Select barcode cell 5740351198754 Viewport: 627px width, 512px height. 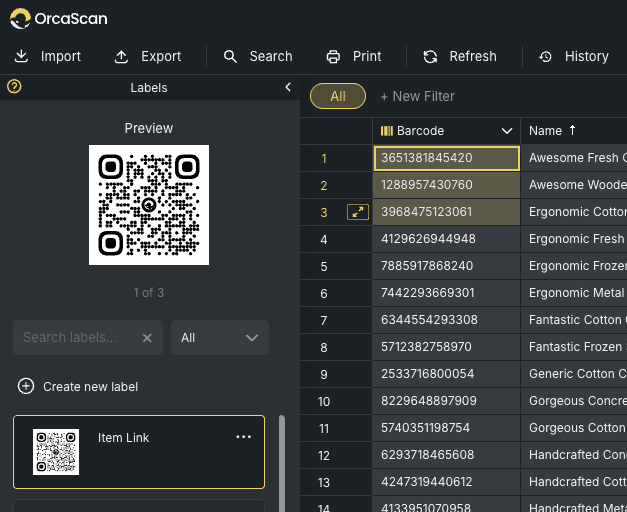446,428
